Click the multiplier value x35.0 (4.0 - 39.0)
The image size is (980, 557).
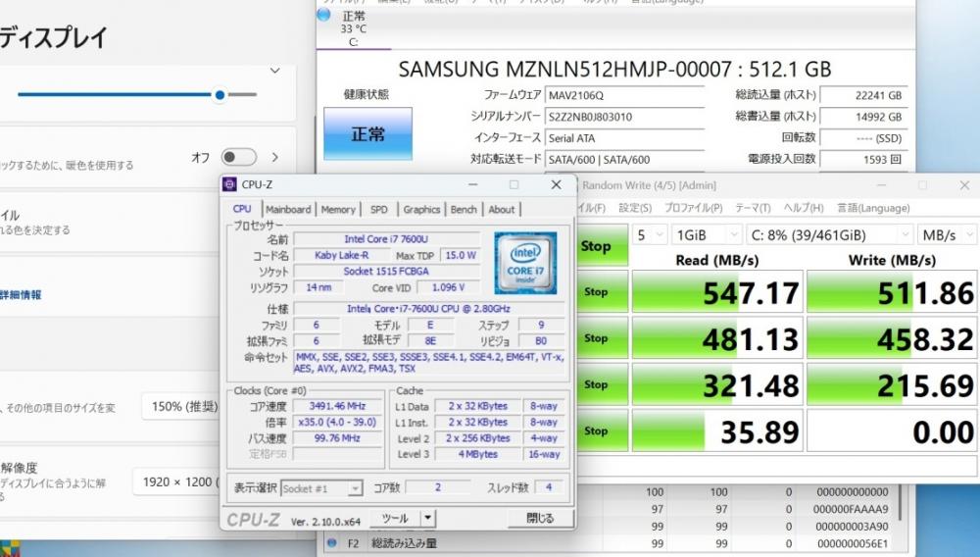tap(337, 422)
